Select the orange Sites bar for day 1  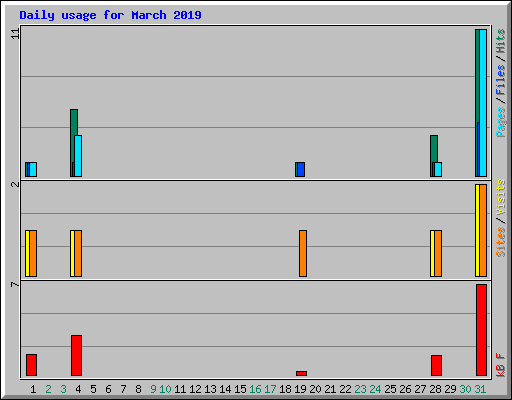[x=33, y=253]
